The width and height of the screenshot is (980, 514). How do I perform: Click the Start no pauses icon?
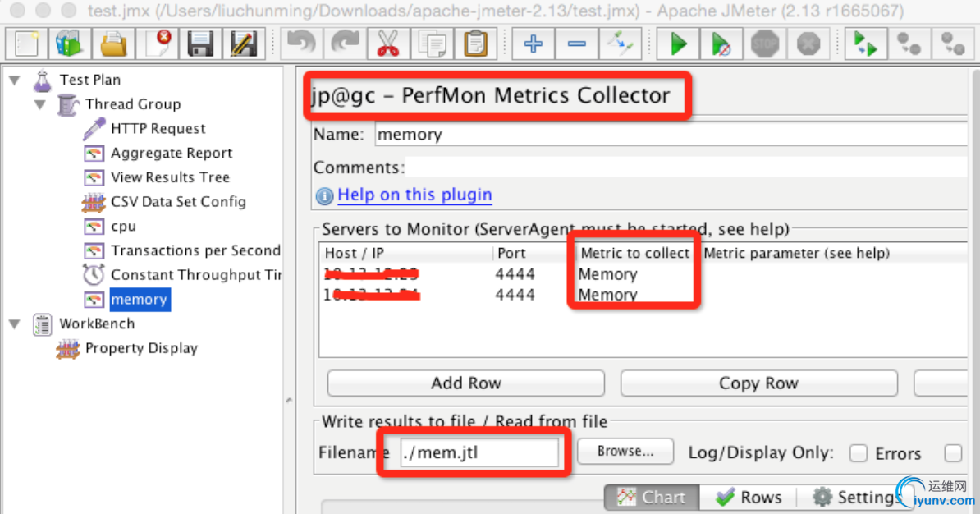(721, 44)
